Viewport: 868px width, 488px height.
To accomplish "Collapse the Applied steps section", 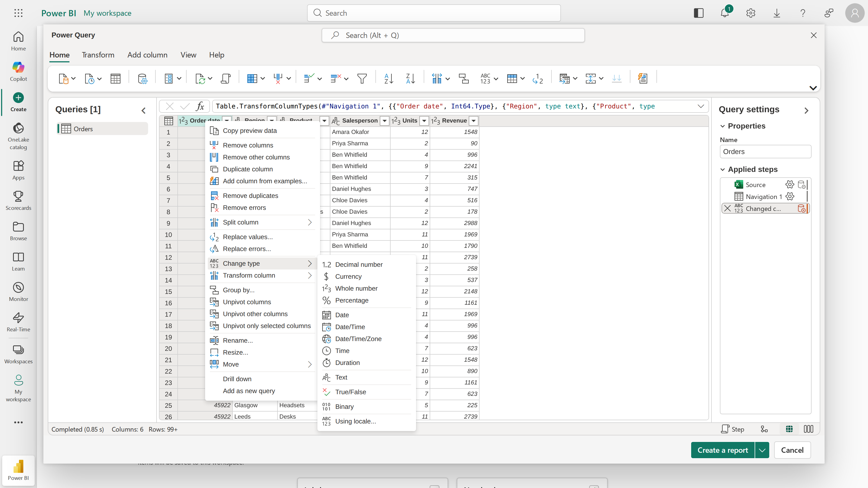I will [x=722, y=169].
